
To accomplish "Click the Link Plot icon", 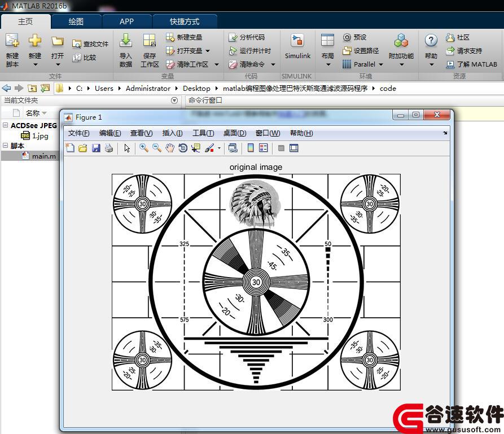I will (x=233, y=148).
